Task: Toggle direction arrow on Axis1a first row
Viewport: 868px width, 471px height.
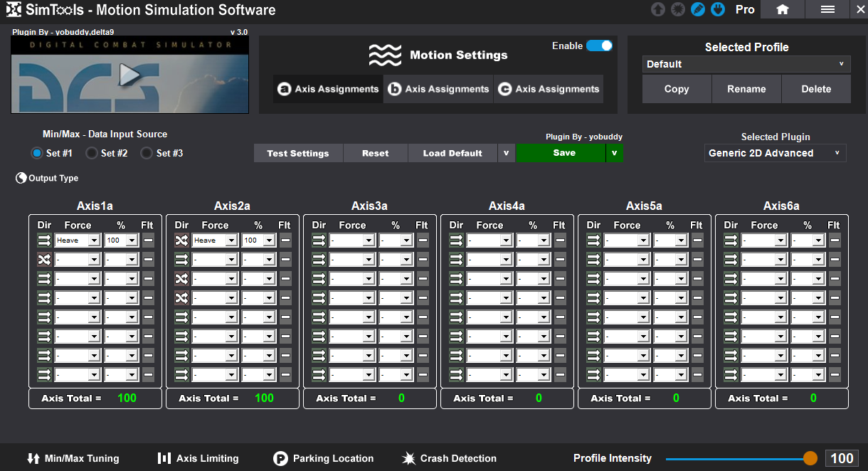Action: (x=45, y=240)
